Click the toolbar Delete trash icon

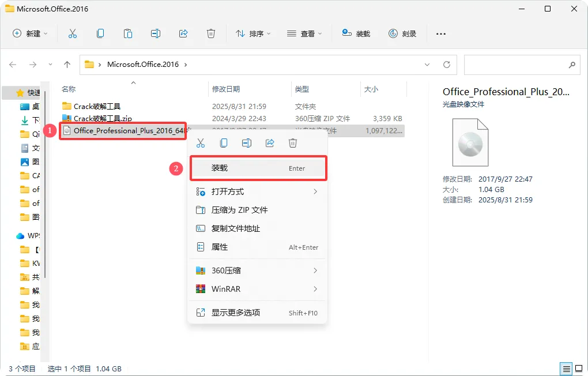tap(211, 33)
